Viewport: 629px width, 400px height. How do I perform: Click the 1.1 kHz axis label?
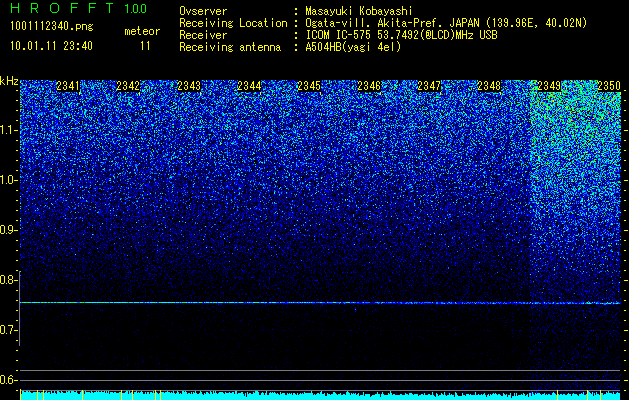(9, 130)
